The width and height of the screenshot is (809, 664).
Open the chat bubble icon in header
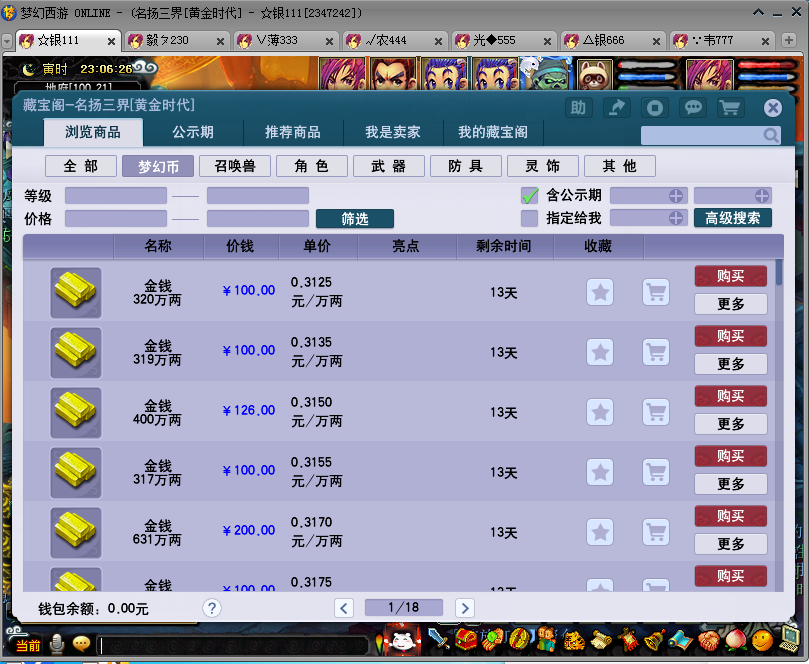(693, 108)
